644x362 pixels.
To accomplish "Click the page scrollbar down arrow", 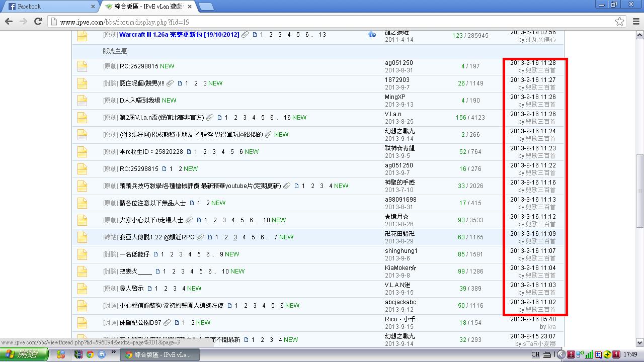I will coord(639,342).
